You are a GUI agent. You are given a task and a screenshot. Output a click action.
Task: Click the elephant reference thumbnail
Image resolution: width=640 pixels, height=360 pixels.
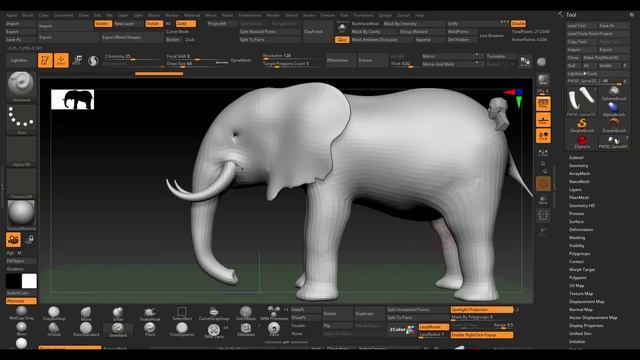pyautogui.click(x=73, y=100)
